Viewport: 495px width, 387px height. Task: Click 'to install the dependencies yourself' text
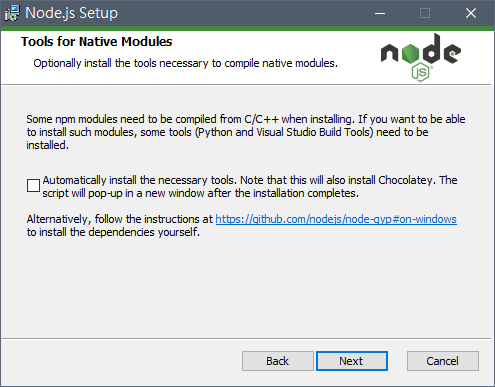point(113,232)
